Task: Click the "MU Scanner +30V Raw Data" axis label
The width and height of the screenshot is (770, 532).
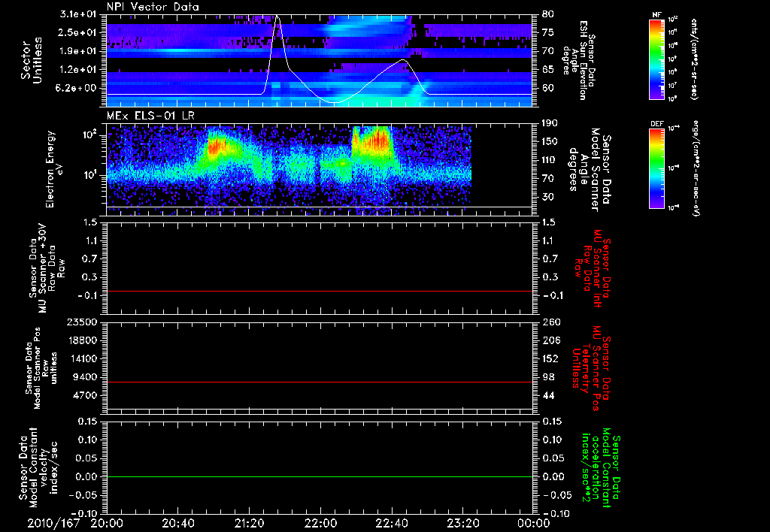Action: [x=47, y=268]
